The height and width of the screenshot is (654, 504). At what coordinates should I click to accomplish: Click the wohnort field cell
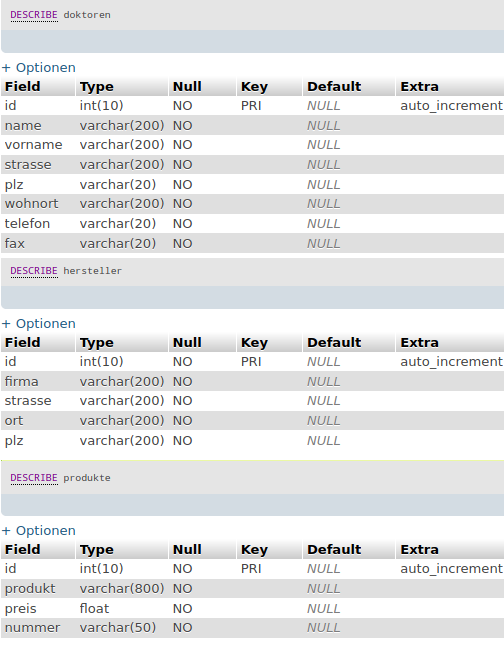point(31,204)
